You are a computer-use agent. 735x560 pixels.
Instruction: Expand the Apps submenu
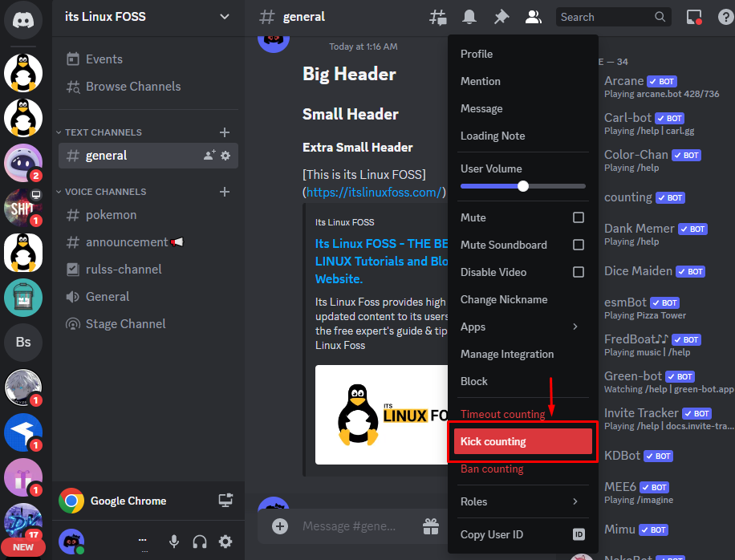[522, 327]
